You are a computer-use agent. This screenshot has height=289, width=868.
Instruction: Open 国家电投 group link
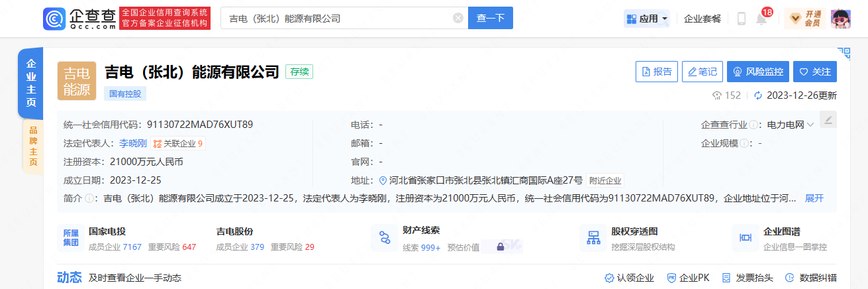tap(107, 231)
